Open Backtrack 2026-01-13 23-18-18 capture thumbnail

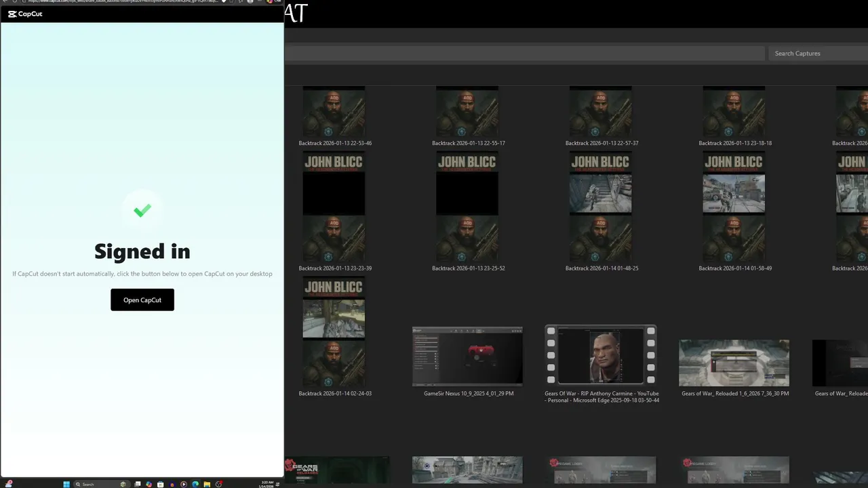click(734, 112)
